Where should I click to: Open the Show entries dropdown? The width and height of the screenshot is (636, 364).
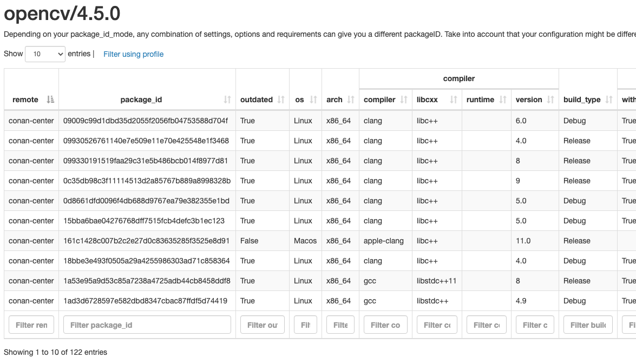(x=45, y=54)
